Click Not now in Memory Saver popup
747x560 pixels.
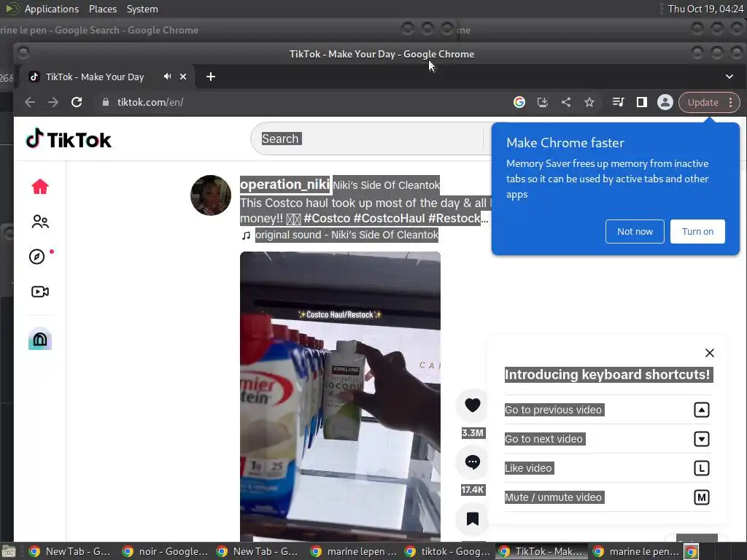point(635,231)
